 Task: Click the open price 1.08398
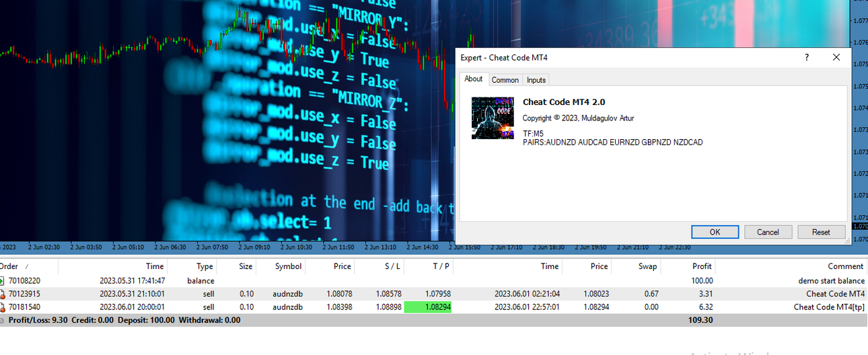338,307
